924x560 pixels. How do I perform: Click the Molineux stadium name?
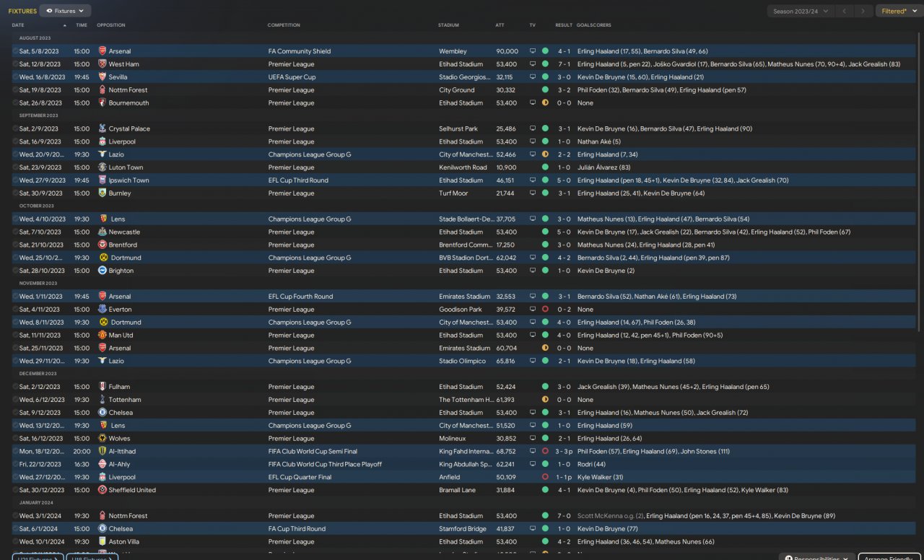tap(453, 439)
